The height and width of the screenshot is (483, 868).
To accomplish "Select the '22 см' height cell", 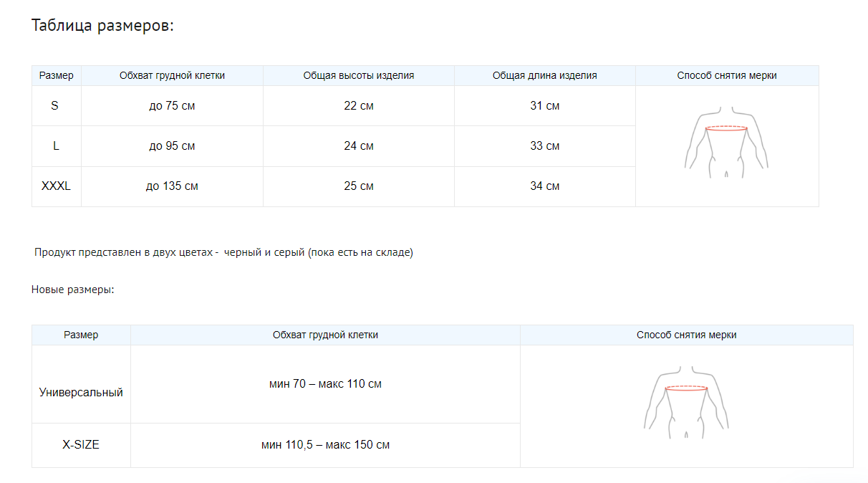I will (358, 106).
